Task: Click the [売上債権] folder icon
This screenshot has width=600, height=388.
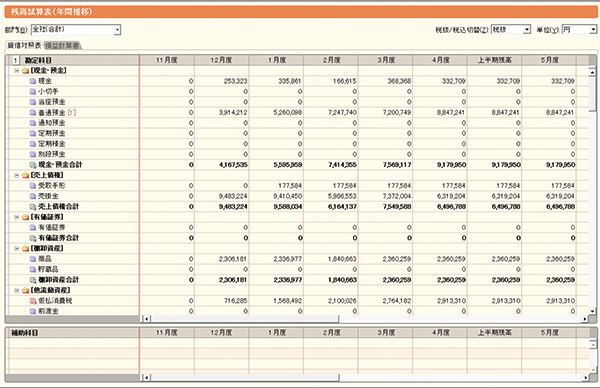Action: pyautogui.click(x=26, y=175)
